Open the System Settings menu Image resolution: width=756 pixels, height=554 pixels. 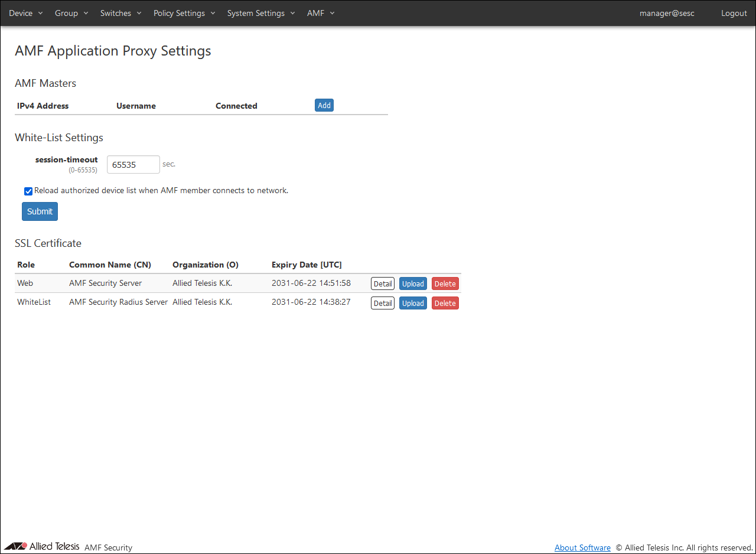[x=260, y=13]
